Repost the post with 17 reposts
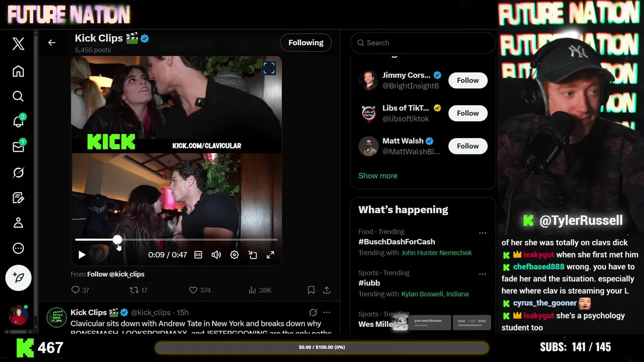 click(x=139, y=290)
